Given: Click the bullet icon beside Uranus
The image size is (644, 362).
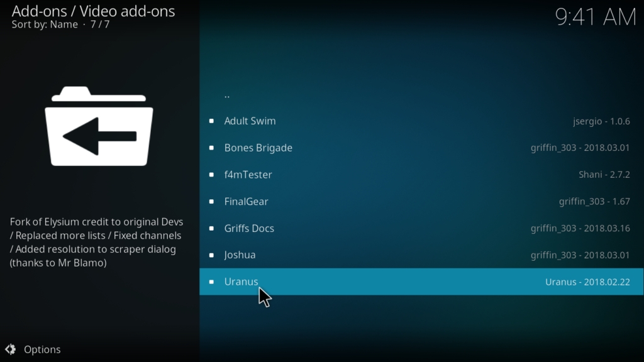Looking at the screenshot, I should point(211,282).
